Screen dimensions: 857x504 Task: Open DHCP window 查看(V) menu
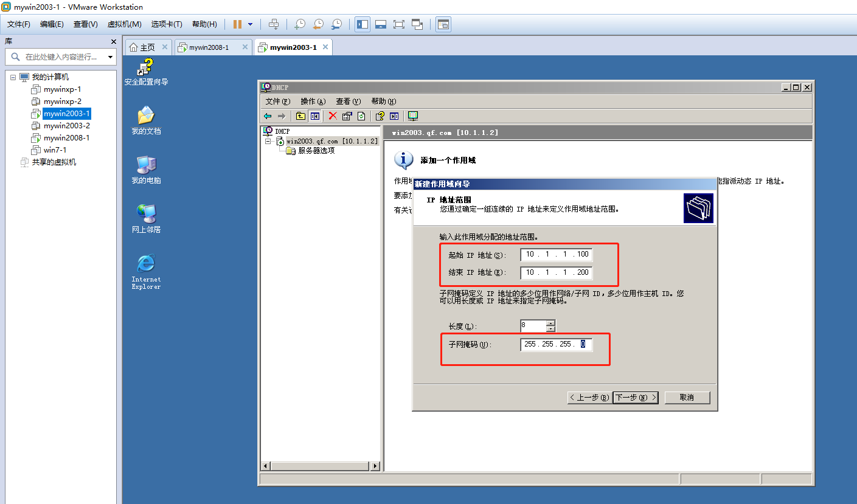[x=348, y=102]
